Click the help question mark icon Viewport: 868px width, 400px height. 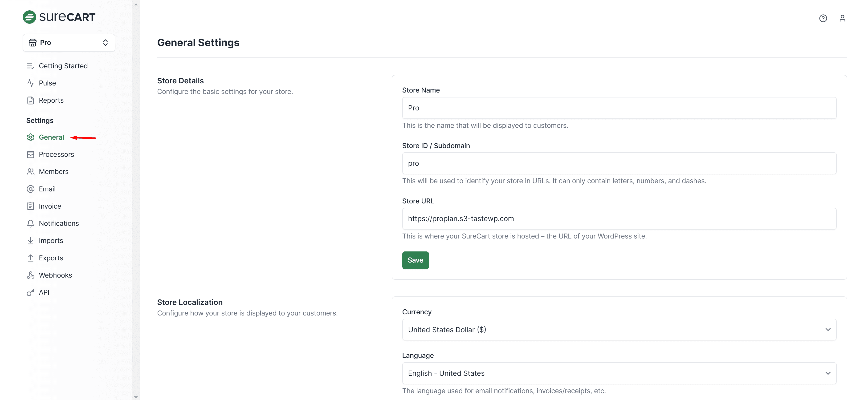(x=823, y=19)
